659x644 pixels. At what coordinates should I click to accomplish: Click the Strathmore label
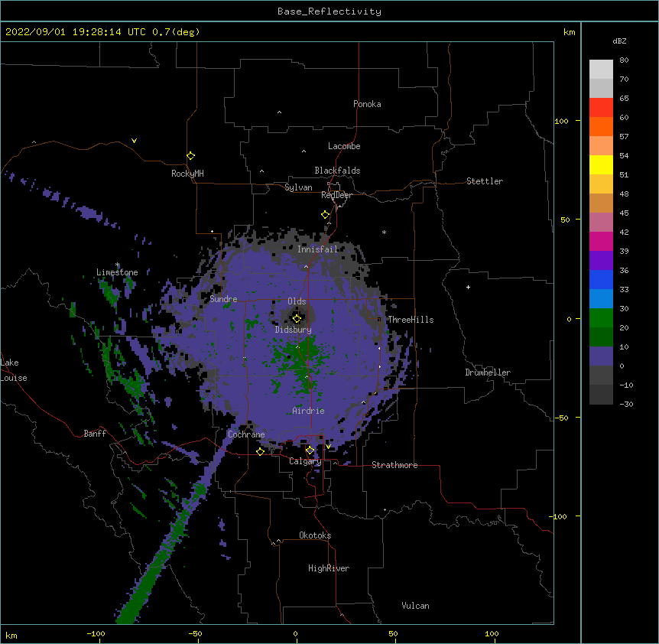394,465
